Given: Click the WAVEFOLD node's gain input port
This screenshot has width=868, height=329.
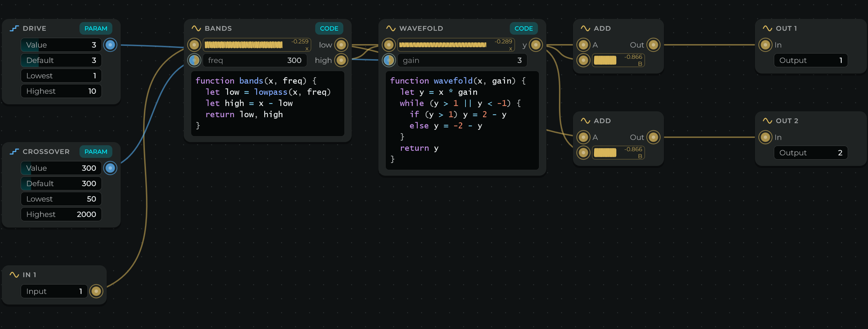Looking at the screenshot, I should coord(389,60).
